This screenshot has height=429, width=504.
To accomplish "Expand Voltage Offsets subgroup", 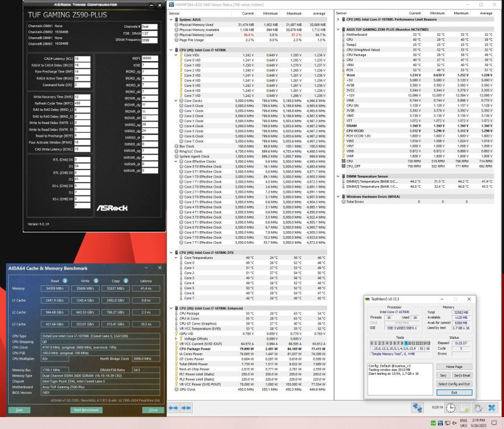I will pos(176,339).
